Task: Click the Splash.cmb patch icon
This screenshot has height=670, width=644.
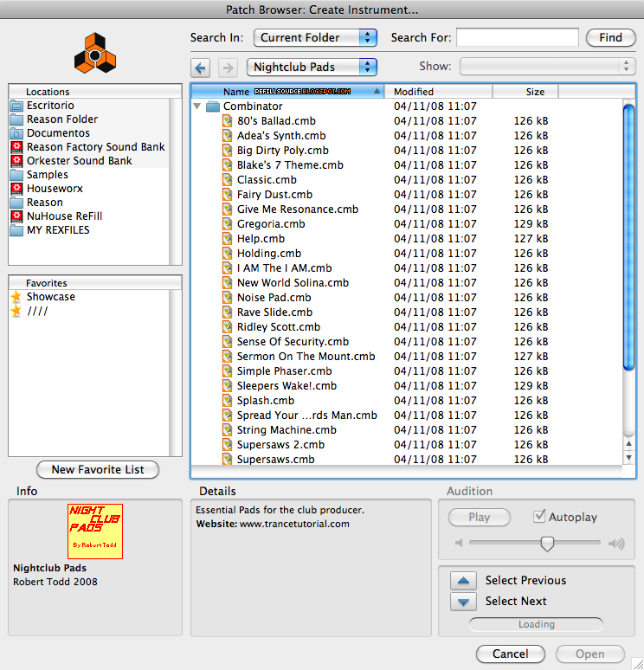Action: (228, 401)
